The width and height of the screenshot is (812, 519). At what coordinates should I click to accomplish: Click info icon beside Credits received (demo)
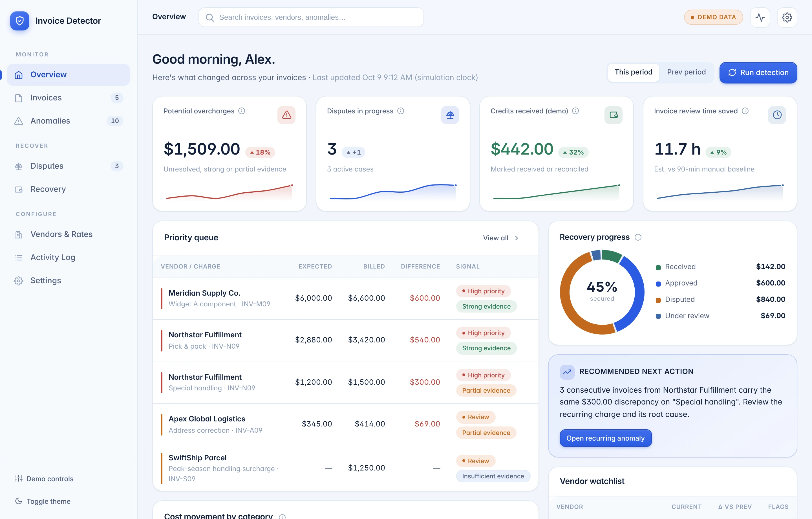[575, 111]
